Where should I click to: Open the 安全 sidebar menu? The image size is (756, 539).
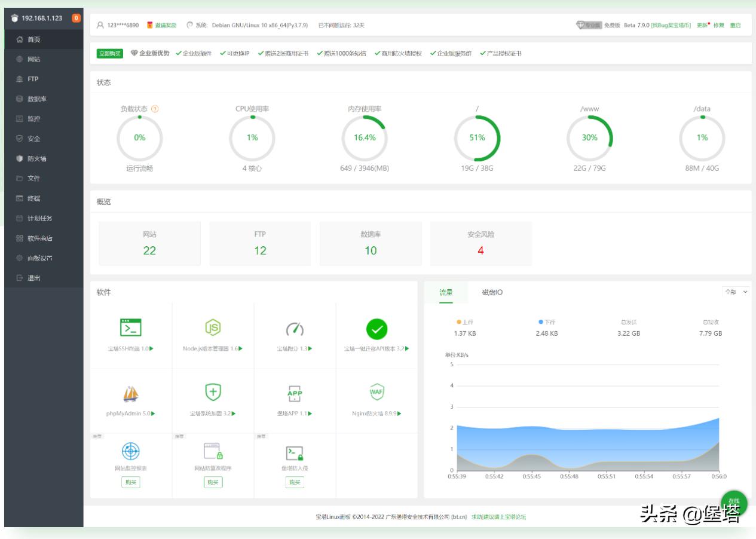click(x=44, y=139)
